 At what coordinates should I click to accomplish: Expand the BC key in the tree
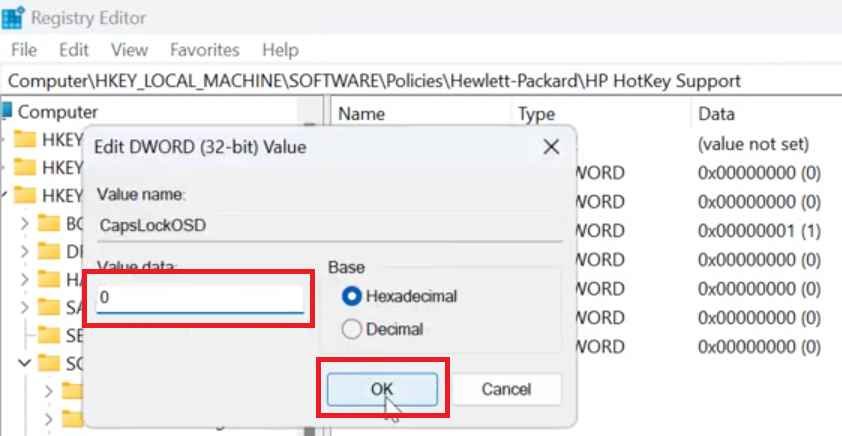click(x=25, y=223)
